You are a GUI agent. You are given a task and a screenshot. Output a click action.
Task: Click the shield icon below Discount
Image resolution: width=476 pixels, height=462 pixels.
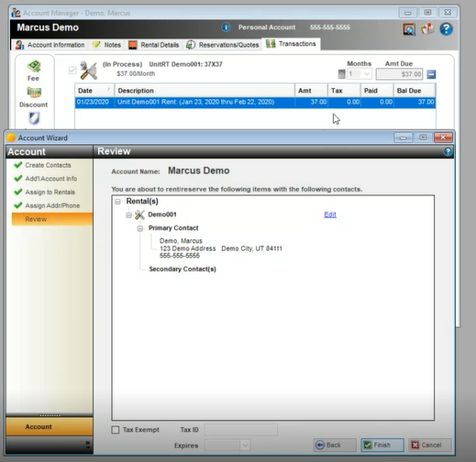[34, 118]
